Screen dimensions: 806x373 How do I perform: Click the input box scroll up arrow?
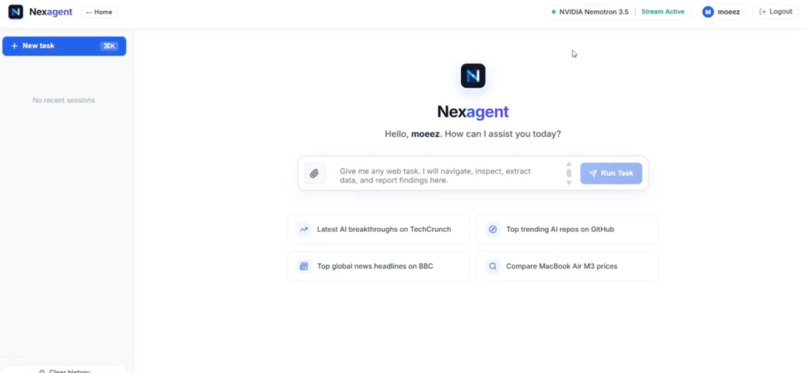pos(569,164)
